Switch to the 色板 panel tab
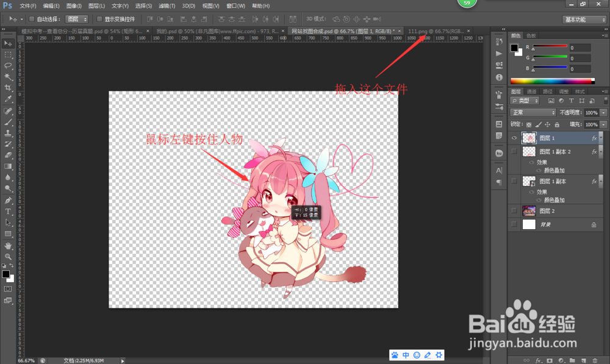 531,35
